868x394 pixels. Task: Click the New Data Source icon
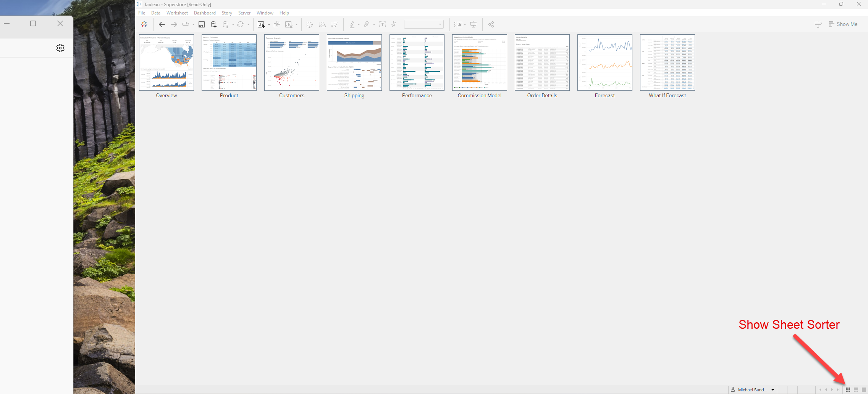[x=214, y=24]
